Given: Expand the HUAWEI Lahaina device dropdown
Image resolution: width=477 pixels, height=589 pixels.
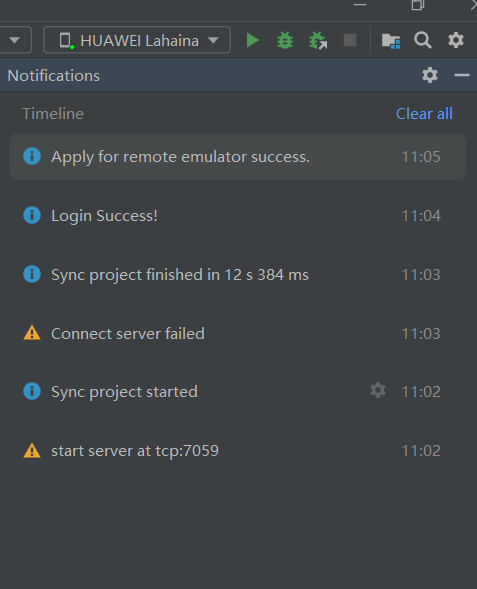Looking at the screenshot, I should click(137, 40).
